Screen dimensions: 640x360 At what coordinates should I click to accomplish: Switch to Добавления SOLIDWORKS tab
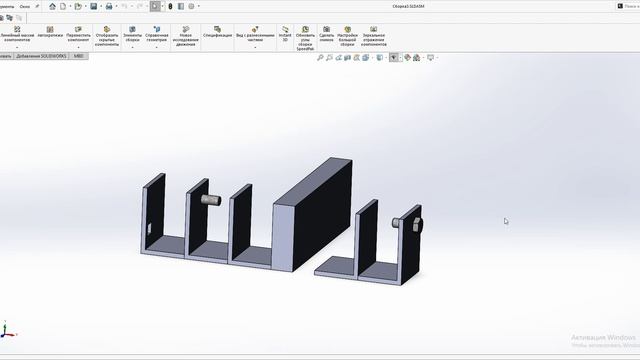point(41,56)
